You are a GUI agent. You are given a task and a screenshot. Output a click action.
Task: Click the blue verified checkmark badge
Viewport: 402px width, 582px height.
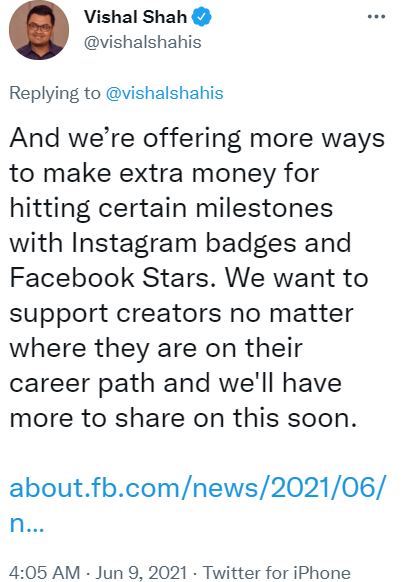click(x=202, y=17)
